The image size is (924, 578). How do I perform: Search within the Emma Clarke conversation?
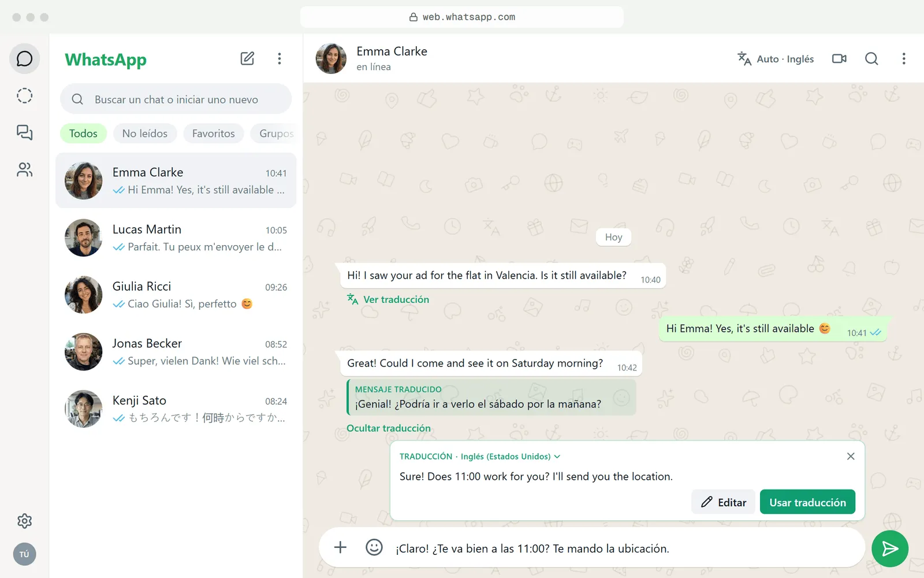tap(871, 58)
